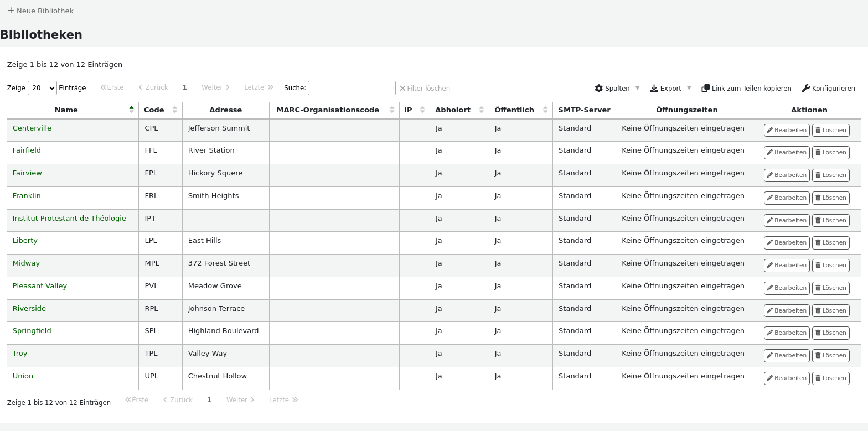Click the plus icon for Neue Bibliothek
Screen dimensions: 868x431
11,11
